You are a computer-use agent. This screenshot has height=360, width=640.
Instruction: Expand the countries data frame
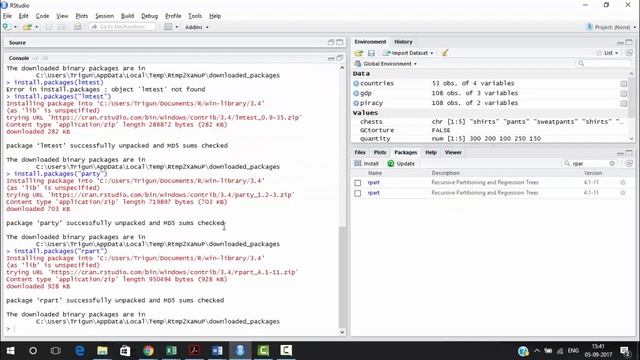point(356,83)
